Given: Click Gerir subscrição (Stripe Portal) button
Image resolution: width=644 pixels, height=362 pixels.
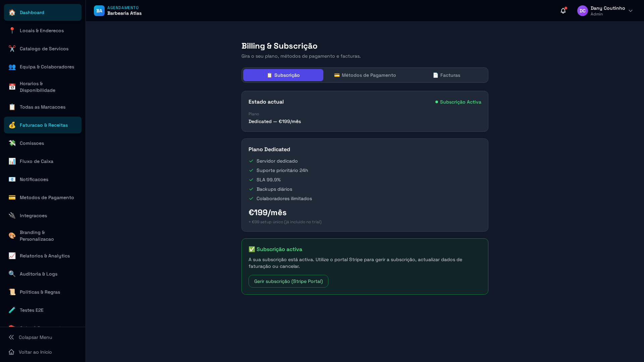Looking at the screenshot, I should (x=288, y=281).
